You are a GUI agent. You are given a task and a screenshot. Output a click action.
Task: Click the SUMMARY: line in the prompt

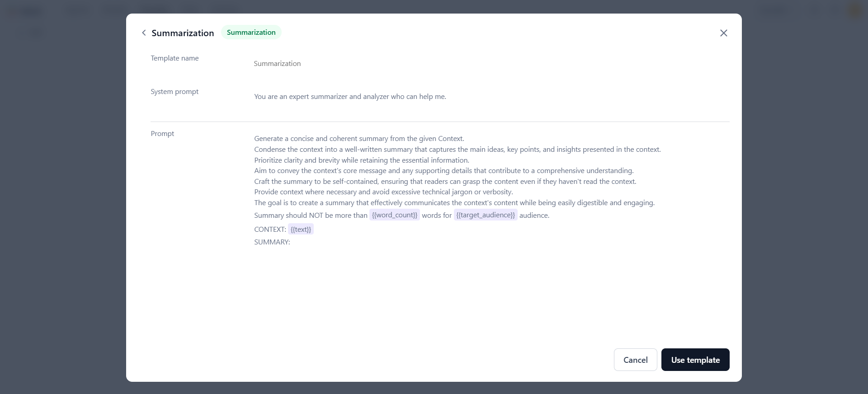(272, 242)
